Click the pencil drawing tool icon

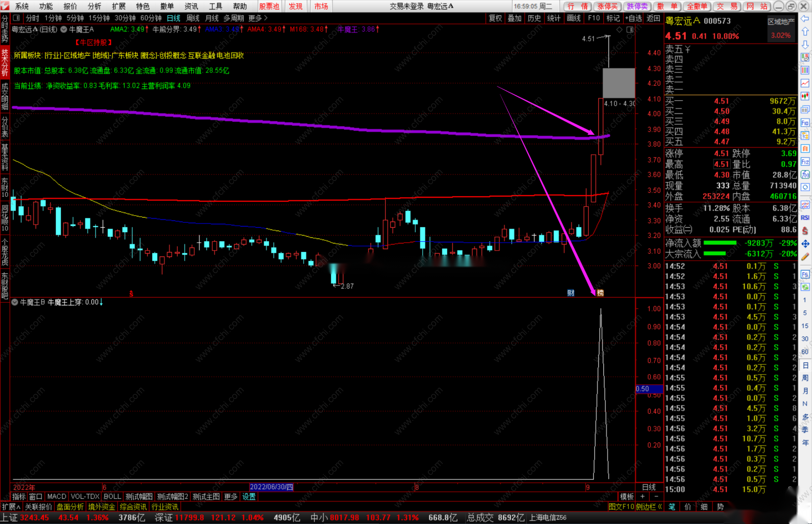coord(805,257)
